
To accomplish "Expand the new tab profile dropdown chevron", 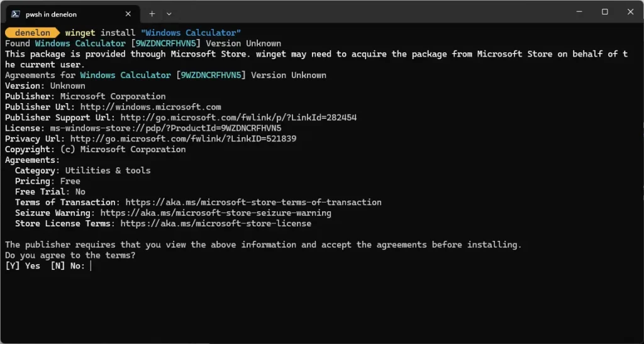I will pos(169,13).
